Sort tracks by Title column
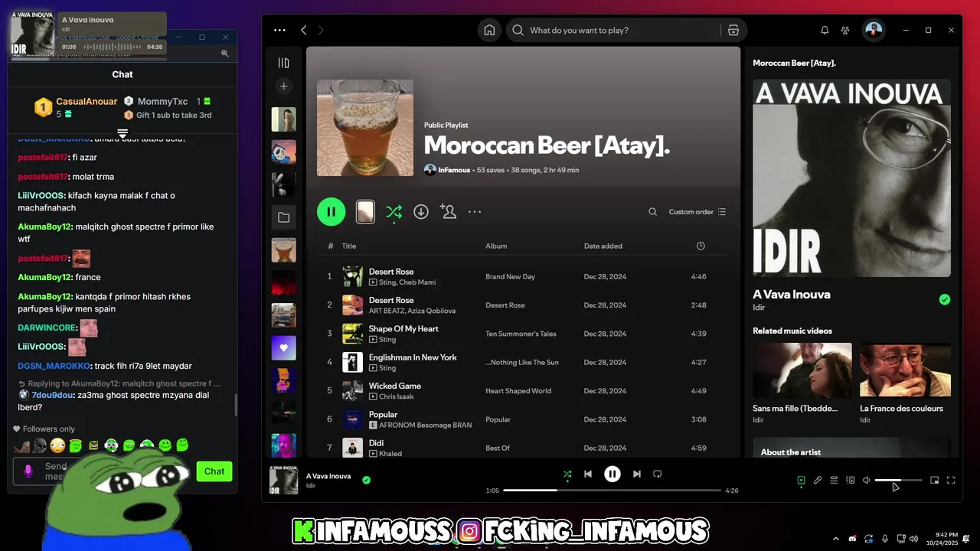Screen dimensions: 980x551 pos(349,246)
